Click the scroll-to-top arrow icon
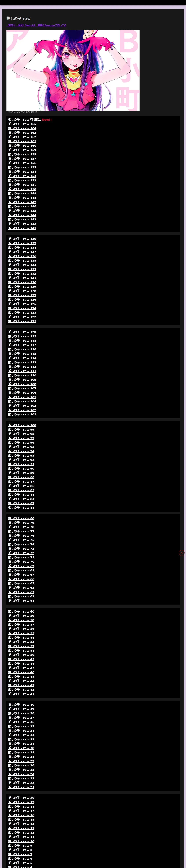 pos(182,553)
